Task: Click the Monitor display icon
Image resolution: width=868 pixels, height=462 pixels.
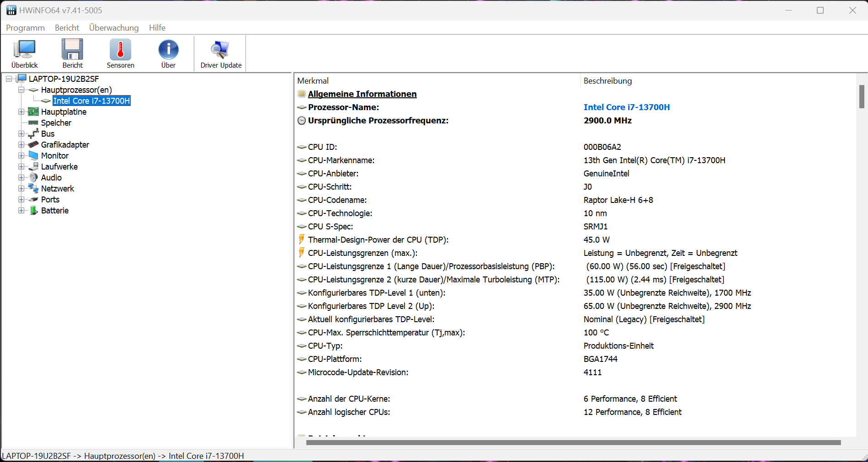Action: click(33, 155)
